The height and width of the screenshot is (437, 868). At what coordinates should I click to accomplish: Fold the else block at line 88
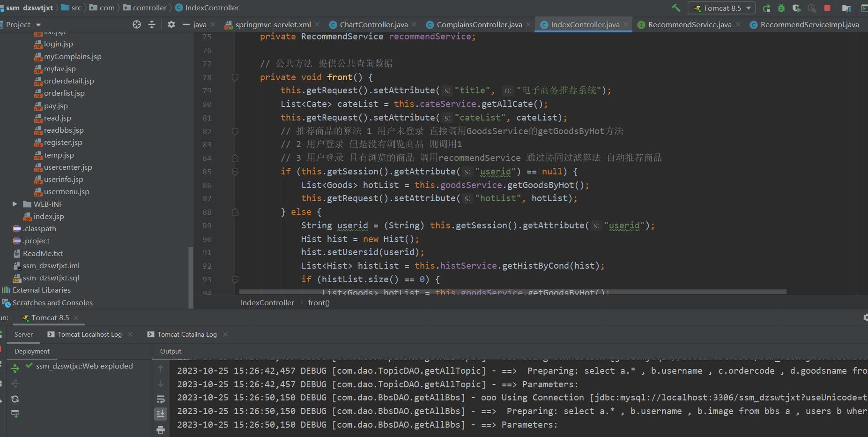(235, 212)
